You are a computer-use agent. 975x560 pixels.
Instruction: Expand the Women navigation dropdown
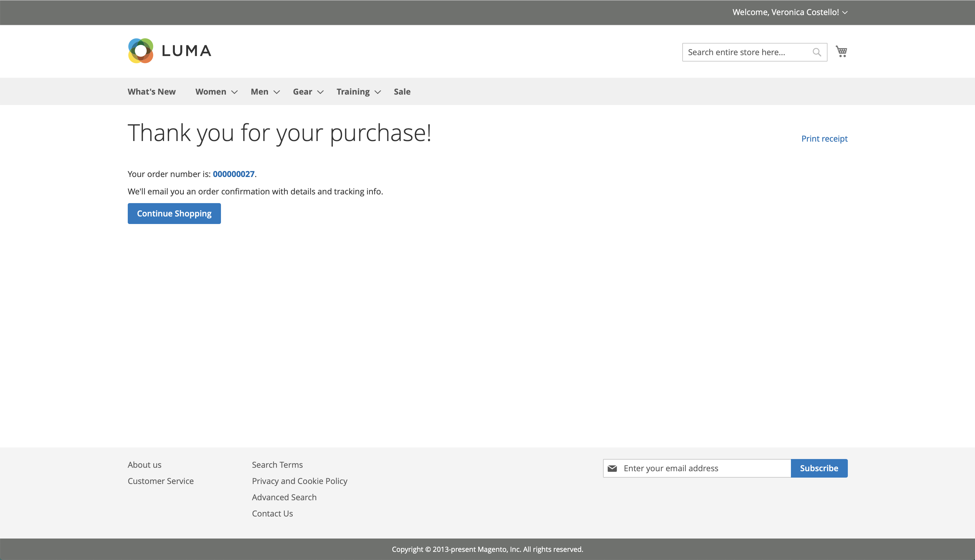click(x=211, y=91)
